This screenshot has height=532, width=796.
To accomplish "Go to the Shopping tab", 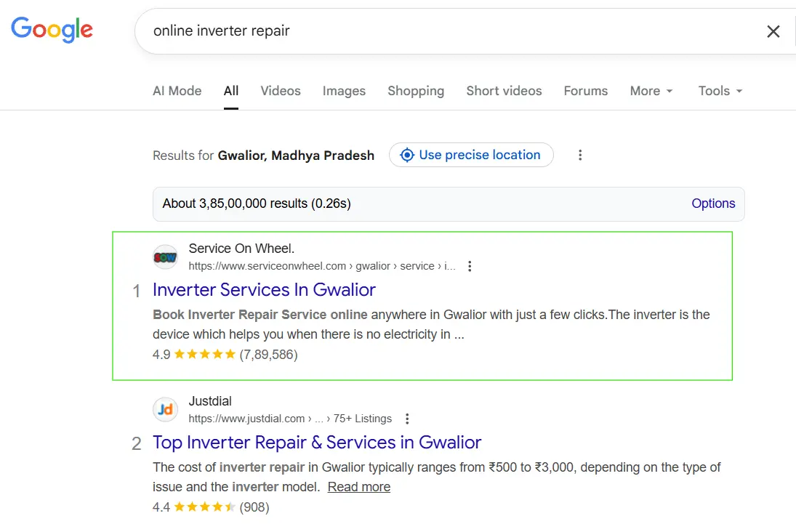I will point(416,91).
